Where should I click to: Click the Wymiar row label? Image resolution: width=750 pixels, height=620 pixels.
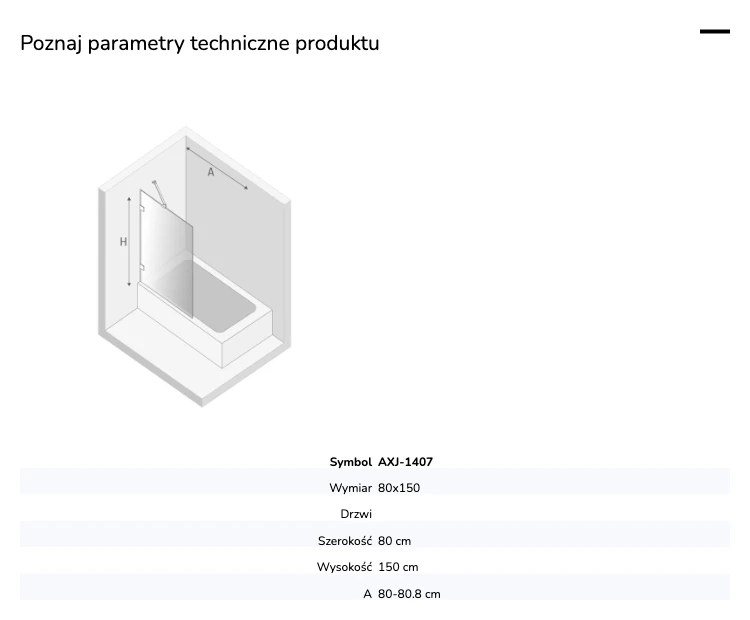pos(351,488)
